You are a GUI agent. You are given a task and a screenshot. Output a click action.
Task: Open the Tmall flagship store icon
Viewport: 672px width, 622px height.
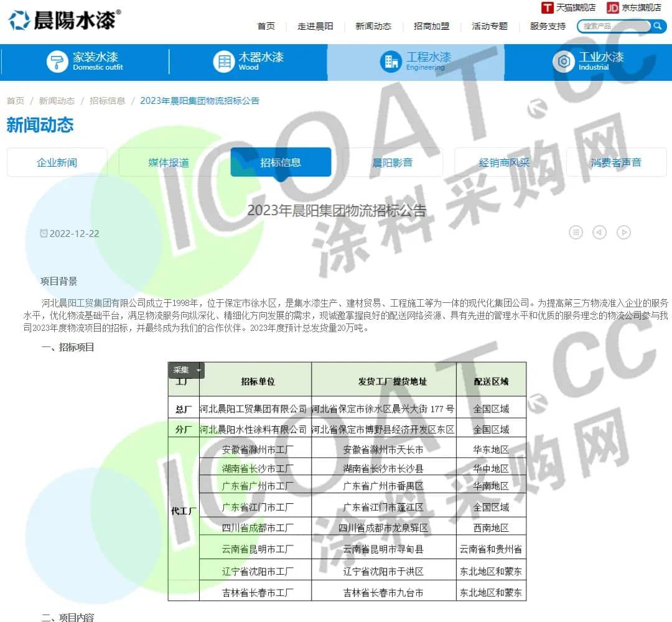[548, 7]
